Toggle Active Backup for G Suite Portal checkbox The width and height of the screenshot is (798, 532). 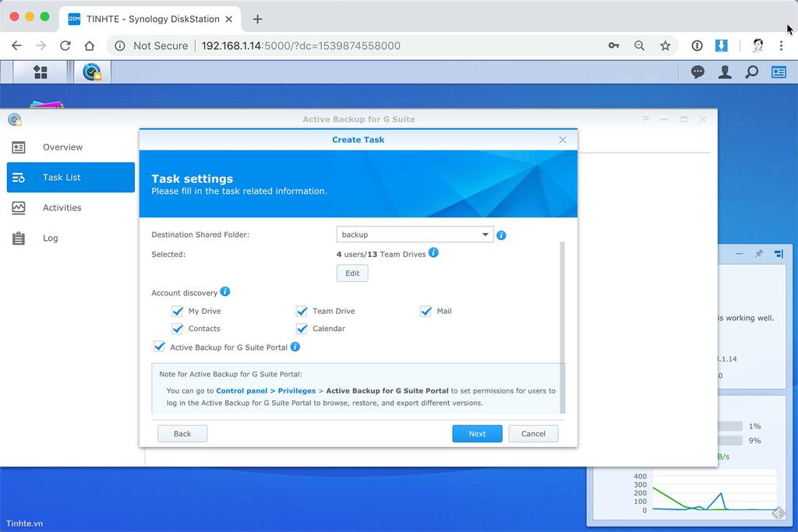pos(159,347)
